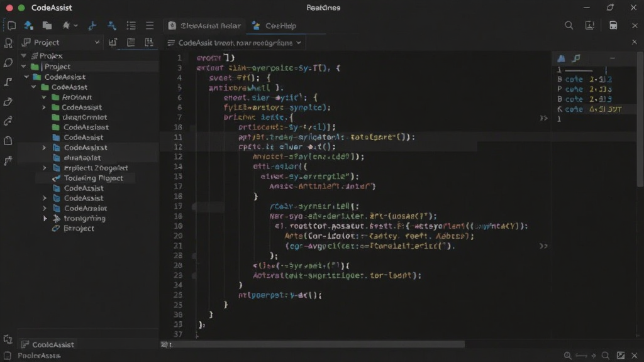Click the save disk icon

(613, 25)
